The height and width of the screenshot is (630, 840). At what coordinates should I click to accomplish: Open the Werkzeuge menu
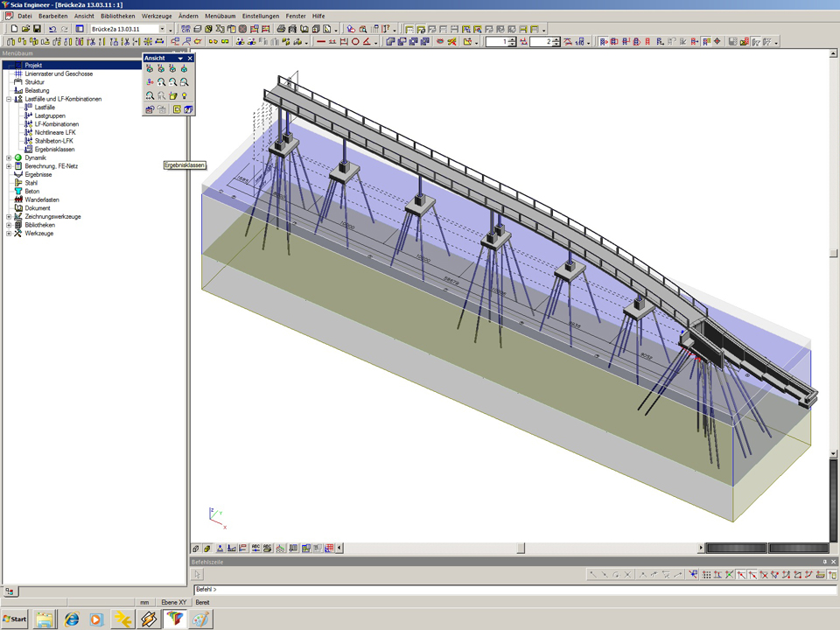[x=157, y=16]
